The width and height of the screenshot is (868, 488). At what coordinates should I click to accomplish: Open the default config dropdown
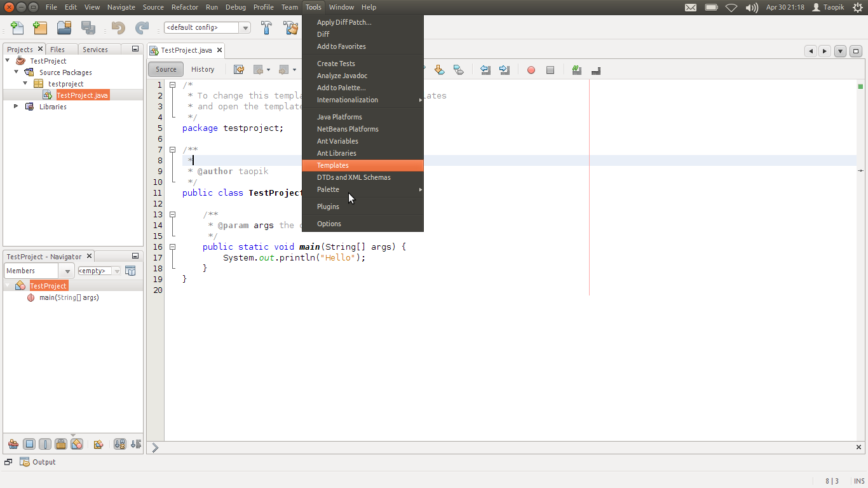click(x=245, y=27)
